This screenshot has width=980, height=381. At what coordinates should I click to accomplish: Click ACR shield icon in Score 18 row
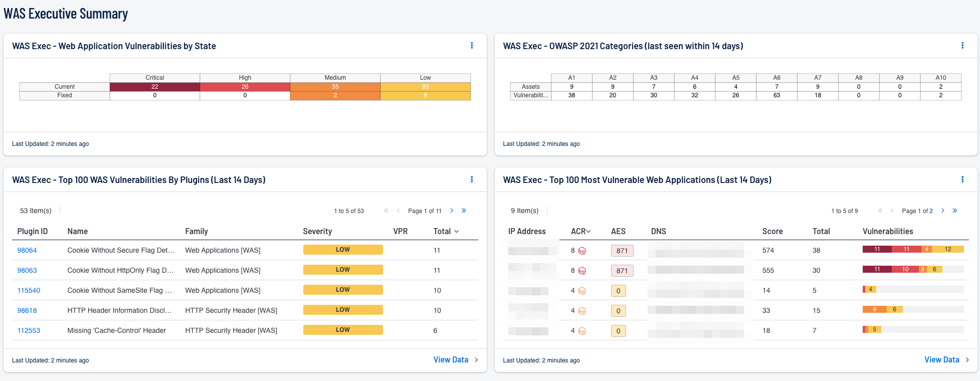tap(582, 331)
